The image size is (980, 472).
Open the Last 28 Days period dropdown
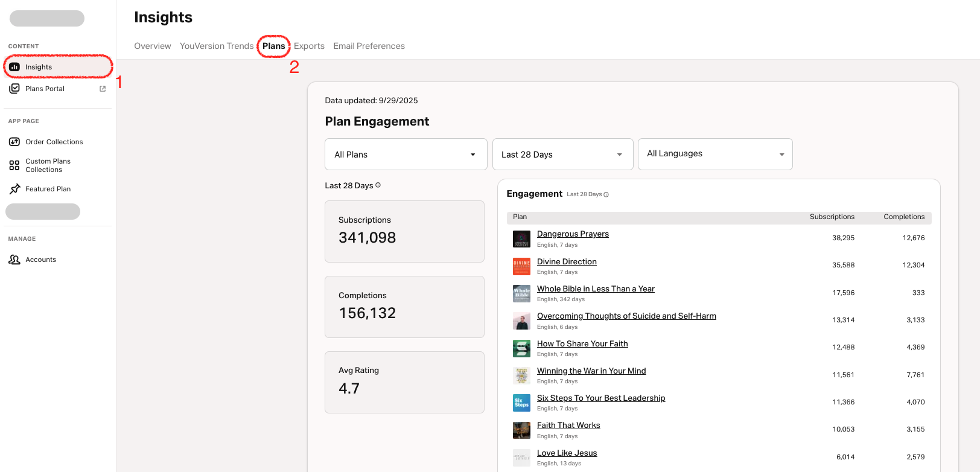(x=562, y=155)
